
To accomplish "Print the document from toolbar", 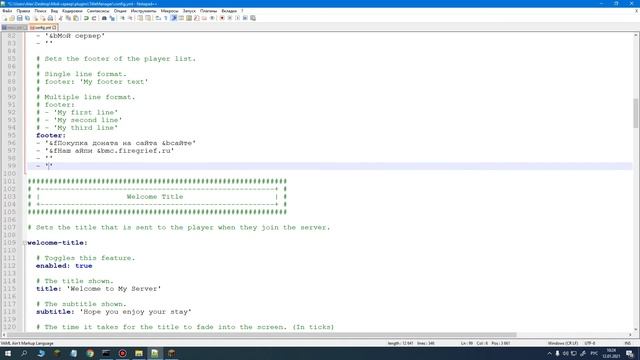I will (50, 18).
